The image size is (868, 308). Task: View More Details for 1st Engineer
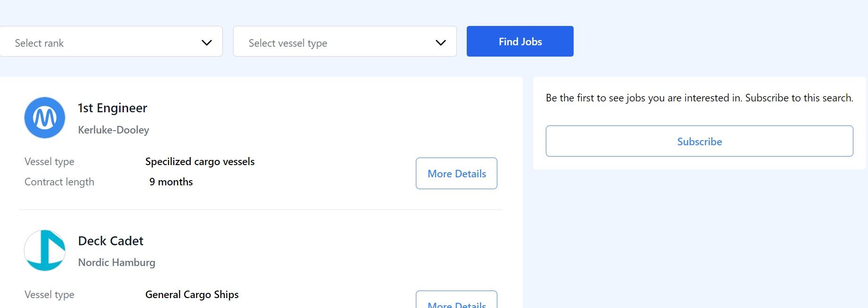point(456,174)
